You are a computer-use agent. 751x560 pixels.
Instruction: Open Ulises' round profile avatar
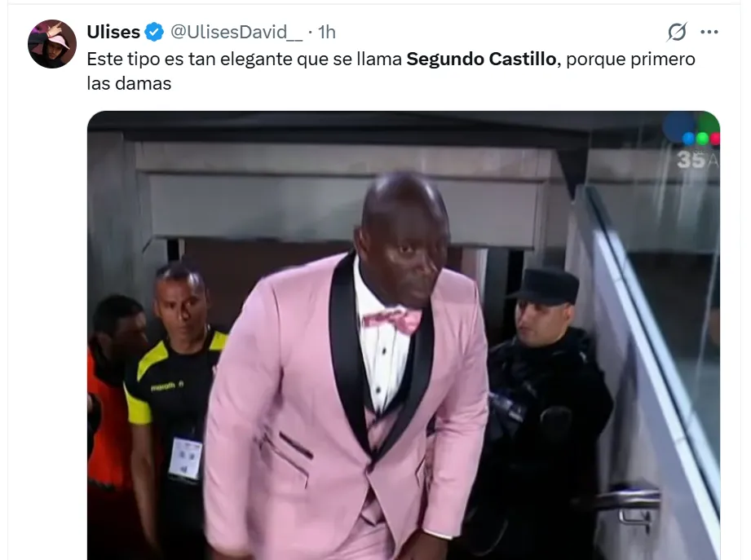click(52, 44)
